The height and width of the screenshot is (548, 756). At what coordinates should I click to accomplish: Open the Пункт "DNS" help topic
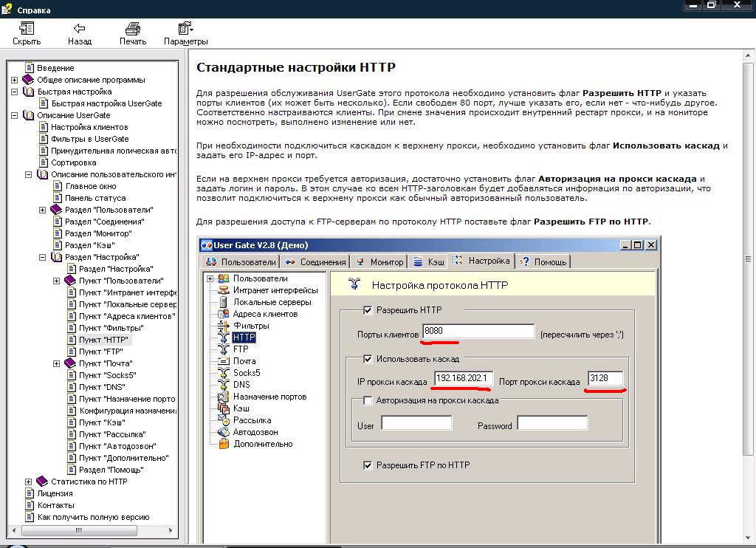[x=102, y=387]
